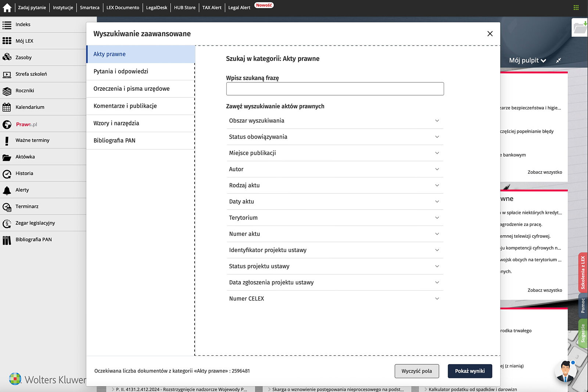Select Komentarze i publikacje category
Viewport: 588px width, 392px height.
coord(125,106)
